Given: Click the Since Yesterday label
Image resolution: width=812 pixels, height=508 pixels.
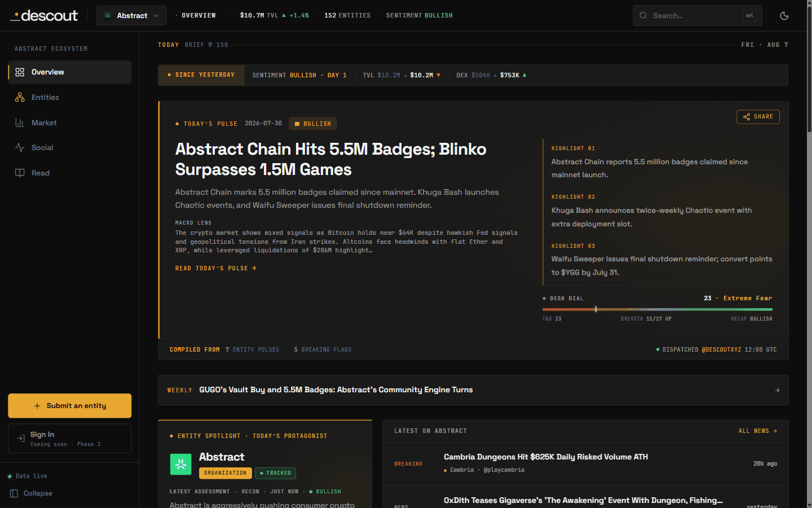Looking at the screenshot, I should point(201,75).
